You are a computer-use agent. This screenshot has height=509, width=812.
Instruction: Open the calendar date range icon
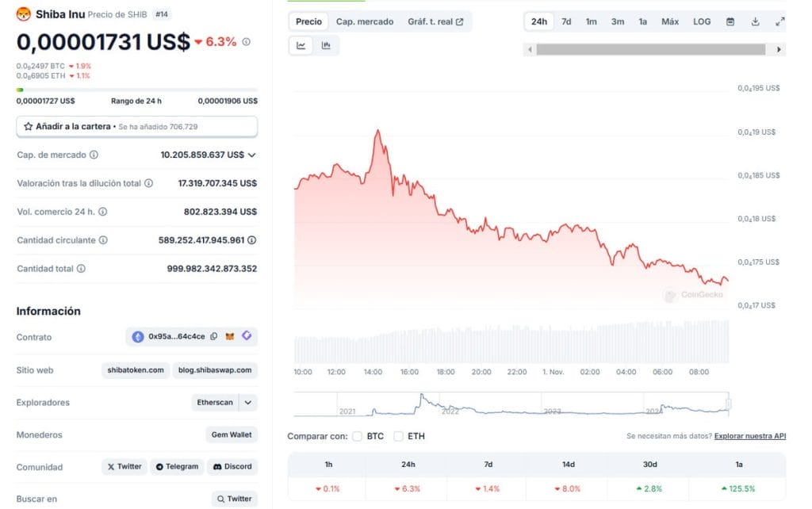(730, 21)
